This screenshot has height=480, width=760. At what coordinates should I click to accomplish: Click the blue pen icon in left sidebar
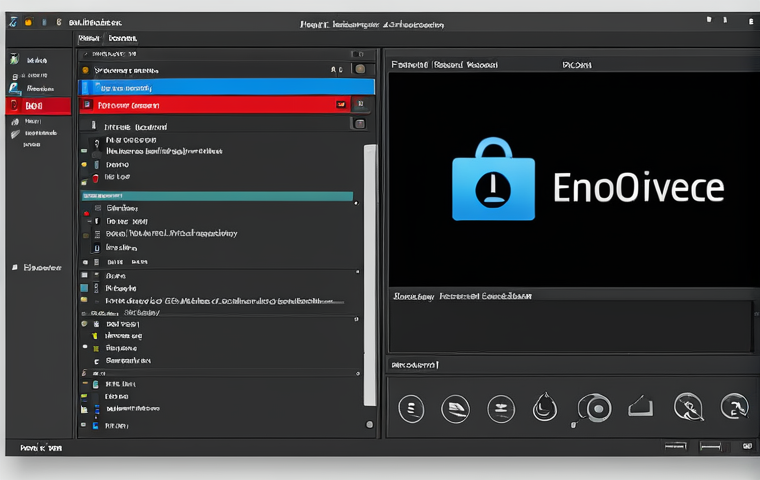(15, 89)
